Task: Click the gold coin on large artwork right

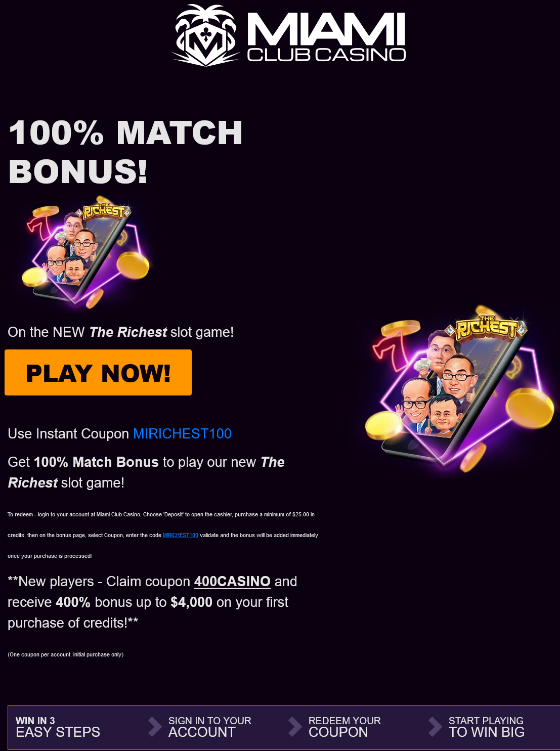Action: [529, 408]
